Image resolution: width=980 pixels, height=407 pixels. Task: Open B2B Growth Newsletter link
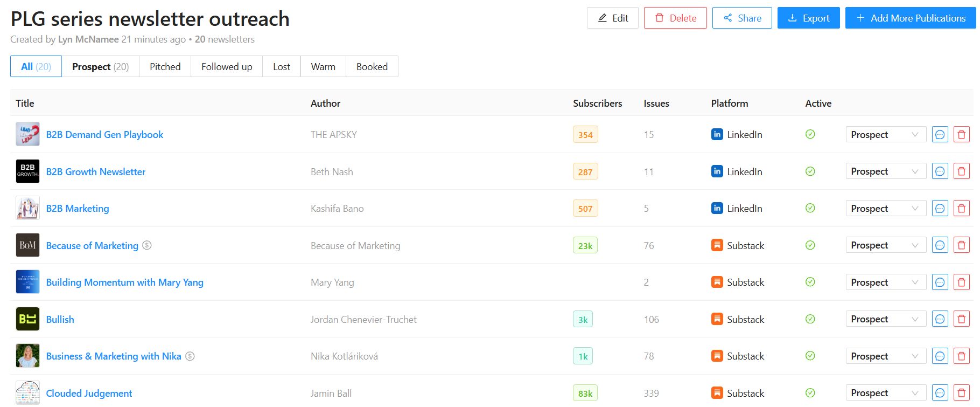[96, 171]
